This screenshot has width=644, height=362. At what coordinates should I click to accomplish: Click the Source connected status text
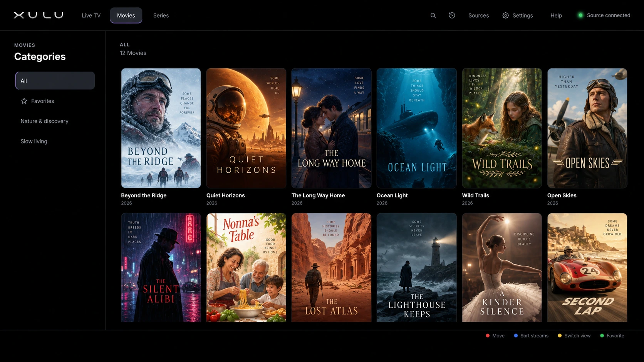(609, 15)
